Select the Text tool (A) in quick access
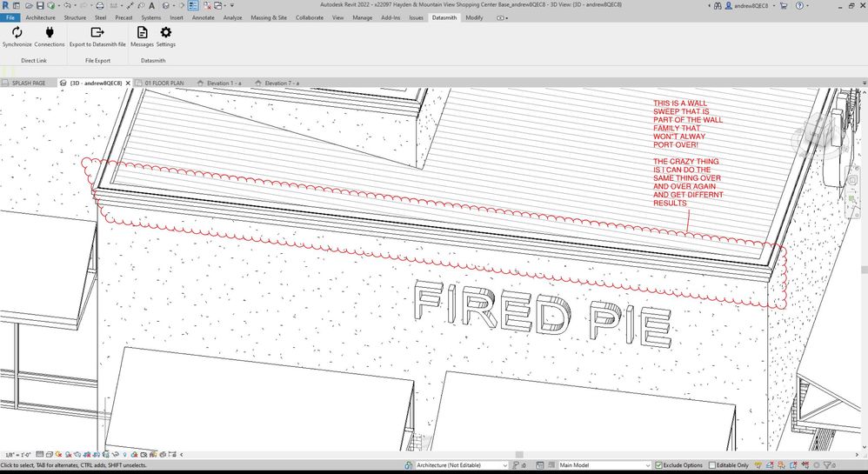This screenshot has height=474, width=868. [x=151, y=5]
